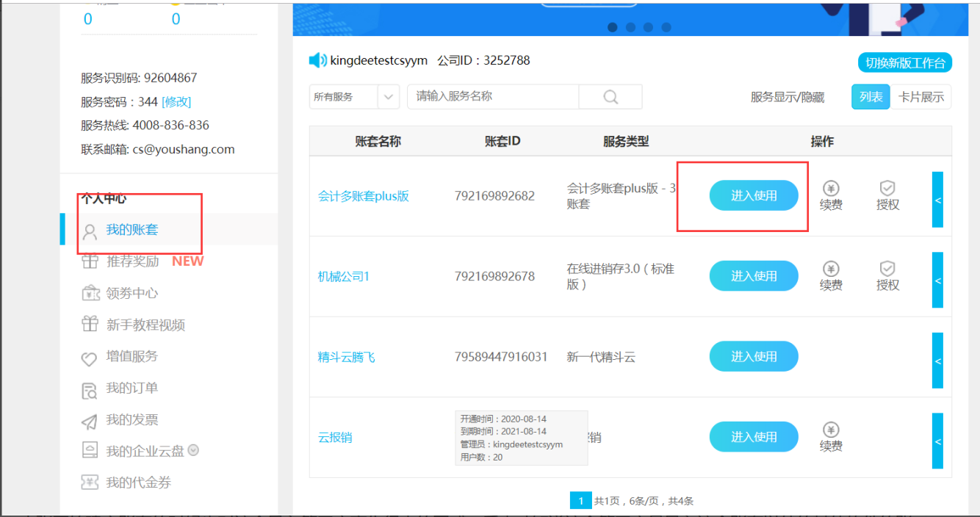Click 服务类型 新一代精斗云 cell
980x517 pixels.
(601, 357)
